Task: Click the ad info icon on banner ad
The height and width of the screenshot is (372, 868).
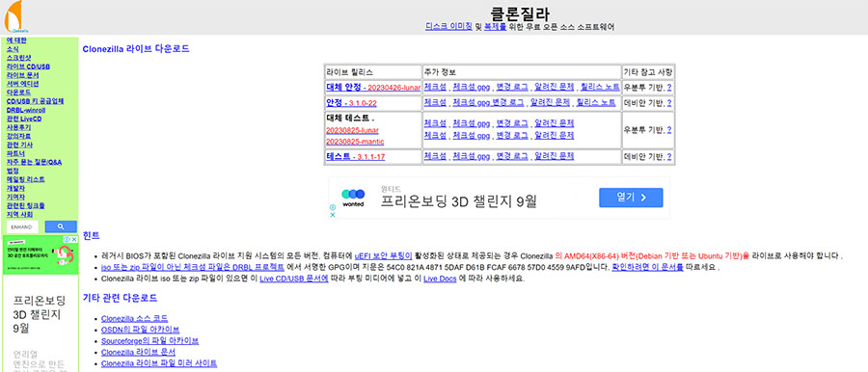Action: tap(333, 207)
